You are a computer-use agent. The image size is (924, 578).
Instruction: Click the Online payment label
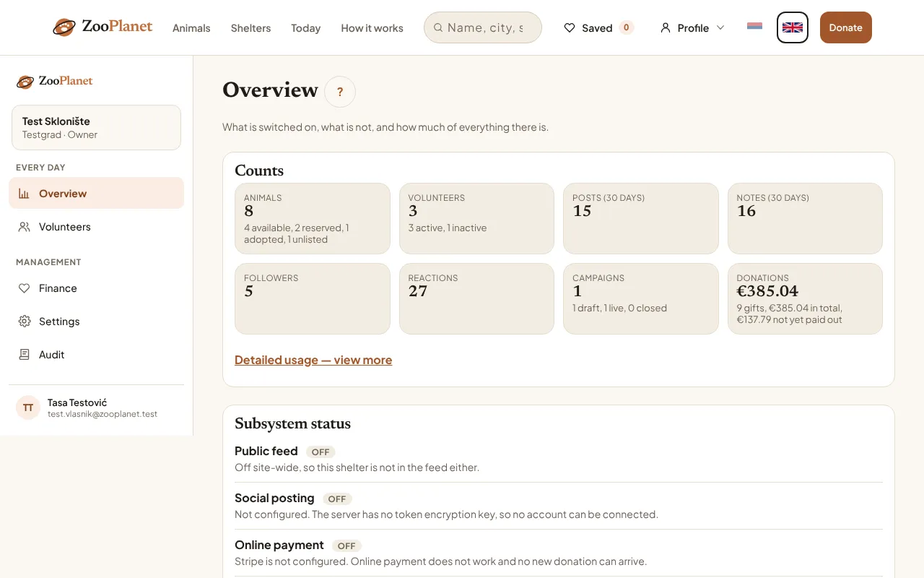tap(279, 545)
